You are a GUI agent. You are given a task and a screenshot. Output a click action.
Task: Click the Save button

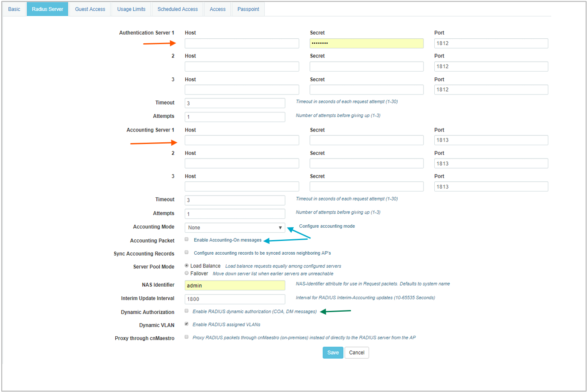click(333, 352)
